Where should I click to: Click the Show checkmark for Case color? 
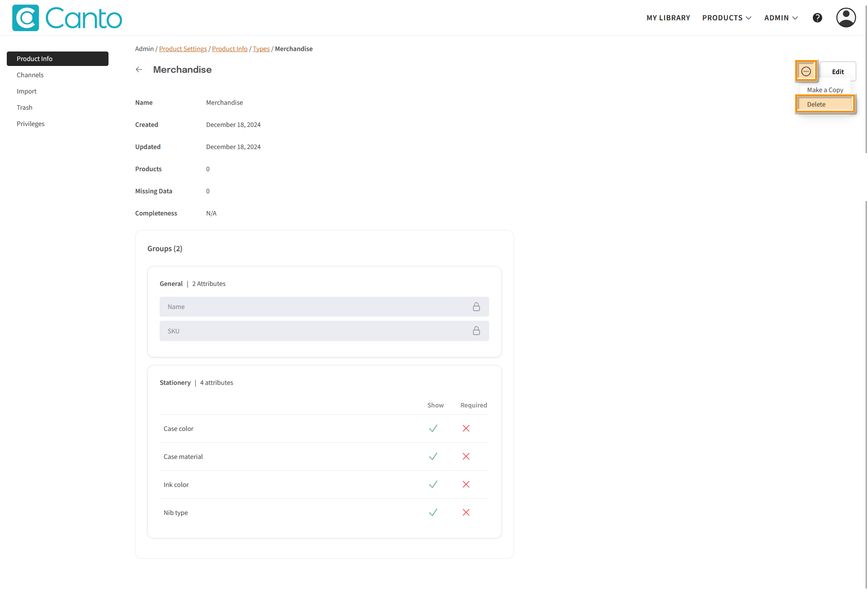[433, 429]
